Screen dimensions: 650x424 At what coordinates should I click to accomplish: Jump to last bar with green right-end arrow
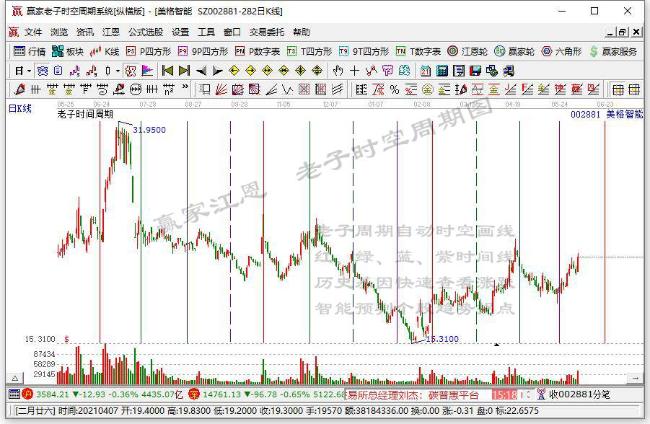pos(184,71)
